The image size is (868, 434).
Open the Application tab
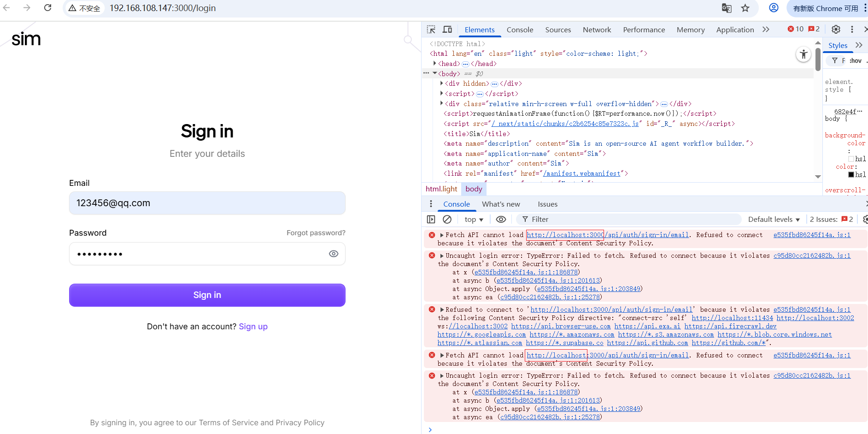735,30
